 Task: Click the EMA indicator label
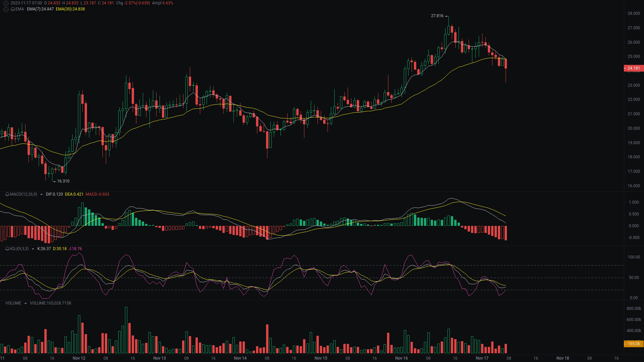(19, 9)
